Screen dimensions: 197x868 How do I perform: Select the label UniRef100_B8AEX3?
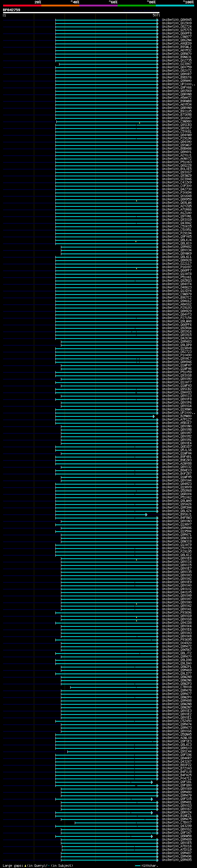177,470
